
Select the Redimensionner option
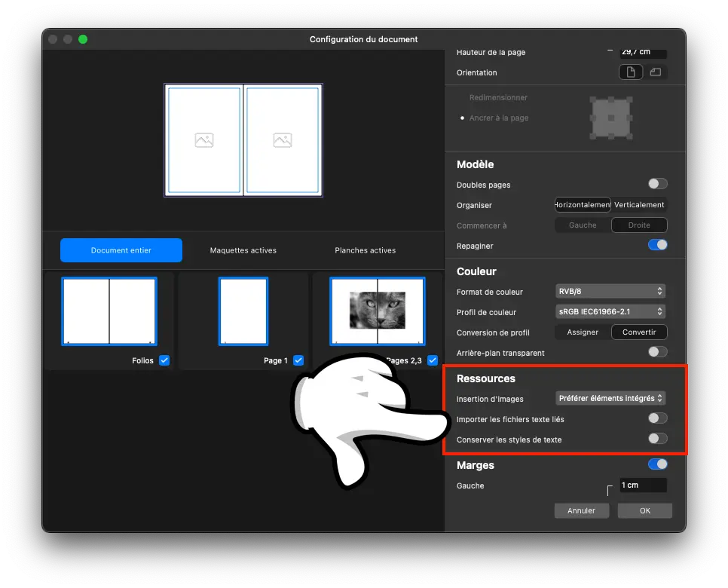pyautogui.click(x=498, y=97)
